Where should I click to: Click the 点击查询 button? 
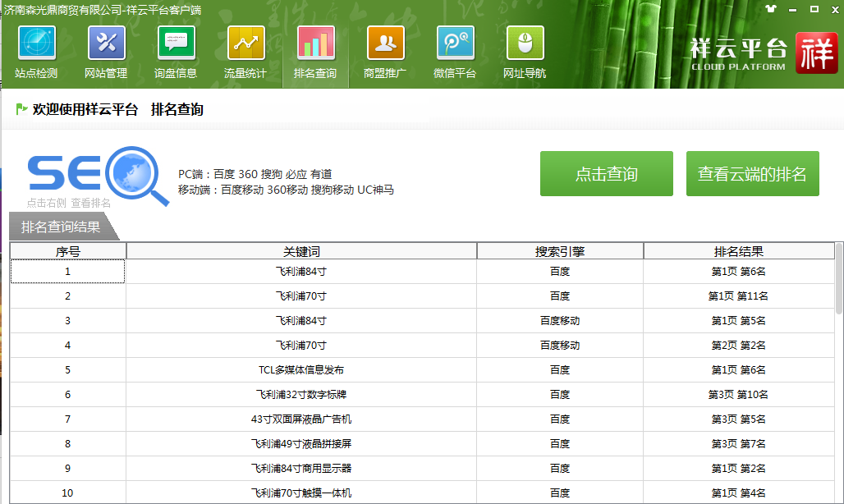[607, 174]
